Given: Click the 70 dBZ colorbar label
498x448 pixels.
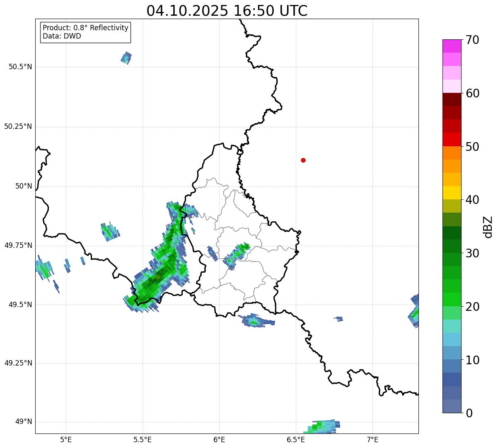Looking at the screenshot, I should 472,40.
